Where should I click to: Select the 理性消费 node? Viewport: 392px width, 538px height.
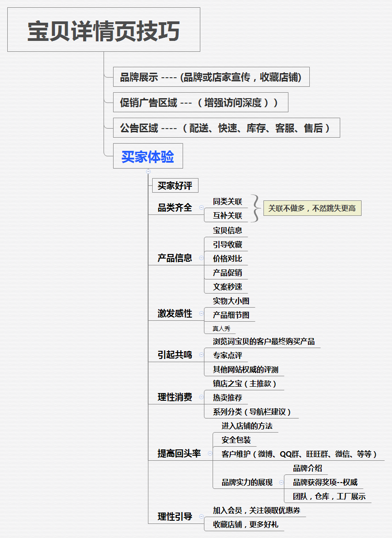174,397
